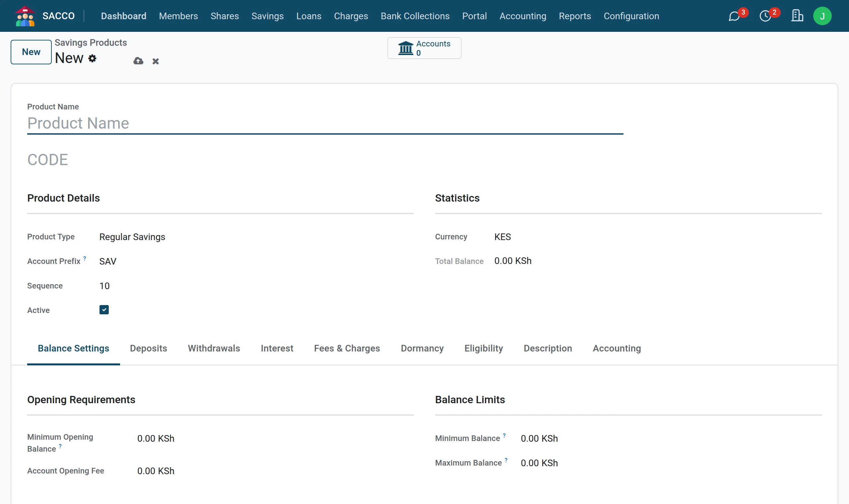849x504 pixels.
Task: Click the New record button
Action: (x=31, y=52)
